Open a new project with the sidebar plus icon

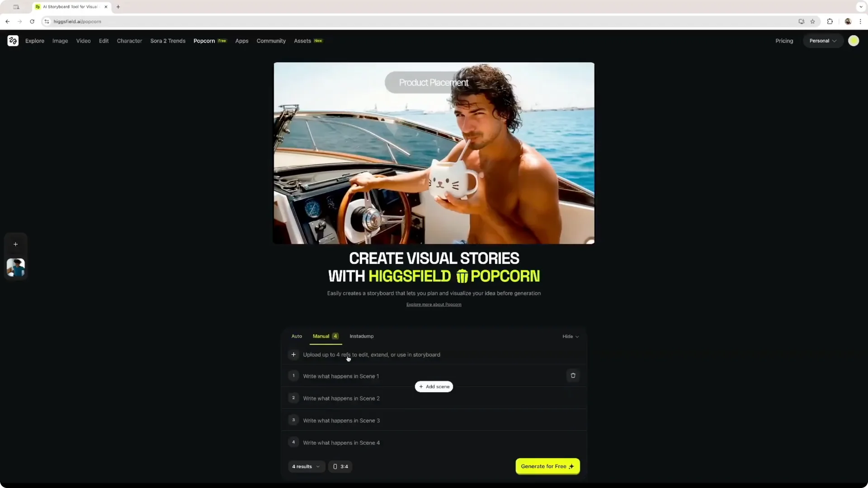(x=15, y=244)
